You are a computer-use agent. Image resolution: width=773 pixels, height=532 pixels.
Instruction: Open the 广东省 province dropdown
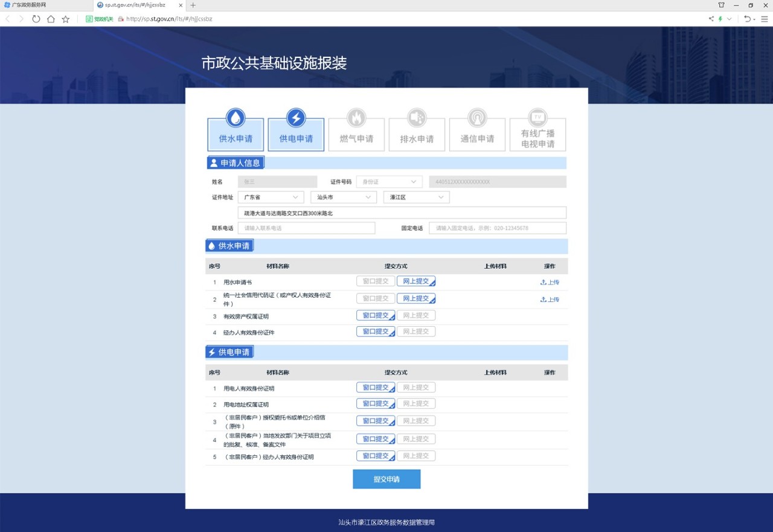pos(271,197)
